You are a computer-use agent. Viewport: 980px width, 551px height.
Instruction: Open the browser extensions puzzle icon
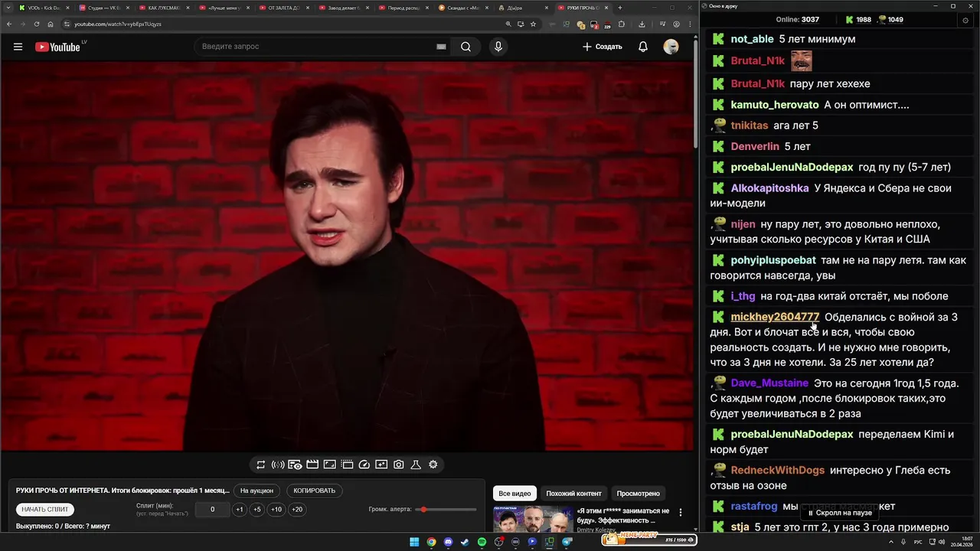click(x=622, y=24)
